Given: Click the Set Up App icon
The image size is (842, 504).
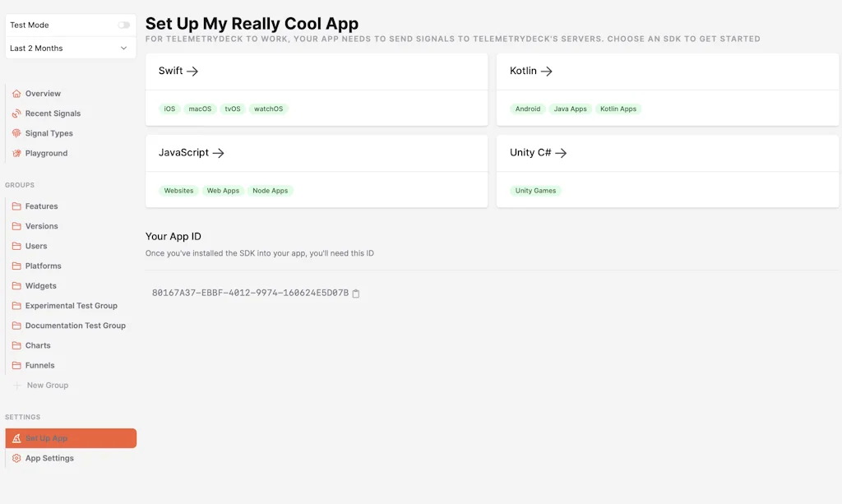Looking at the screenshot, I should pos(16,438).
